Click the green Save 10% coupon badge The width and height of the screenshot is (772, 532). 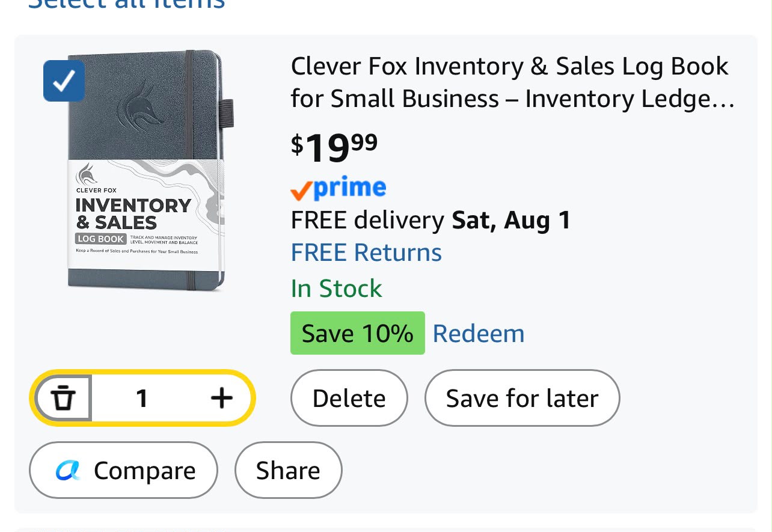click(x=357, y=333)
